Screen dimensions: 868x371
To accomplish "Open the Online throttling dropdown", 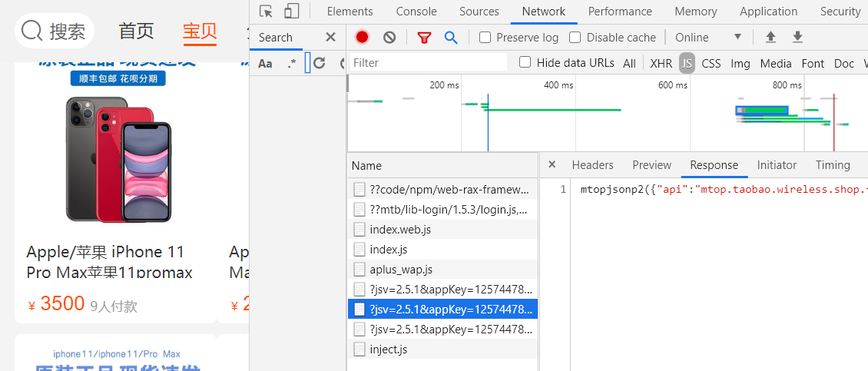I will click(x=708, y=37).
